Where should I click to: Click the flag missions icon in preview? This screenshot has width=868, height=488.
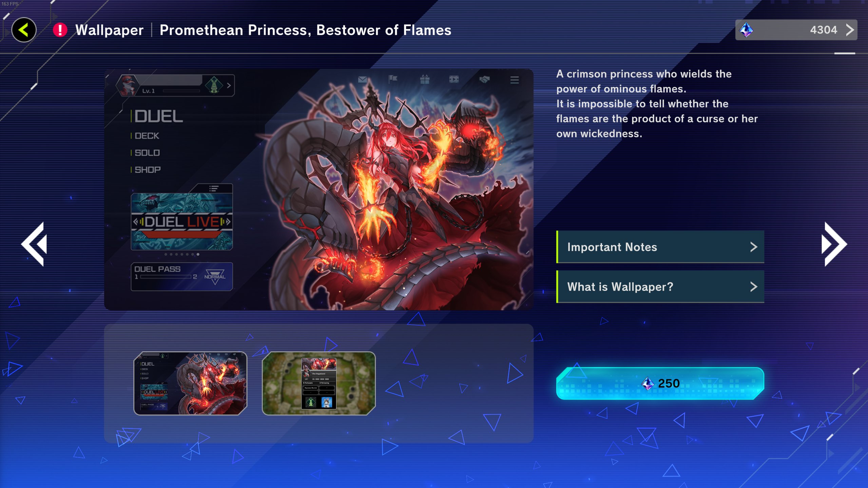coord(393,79)
